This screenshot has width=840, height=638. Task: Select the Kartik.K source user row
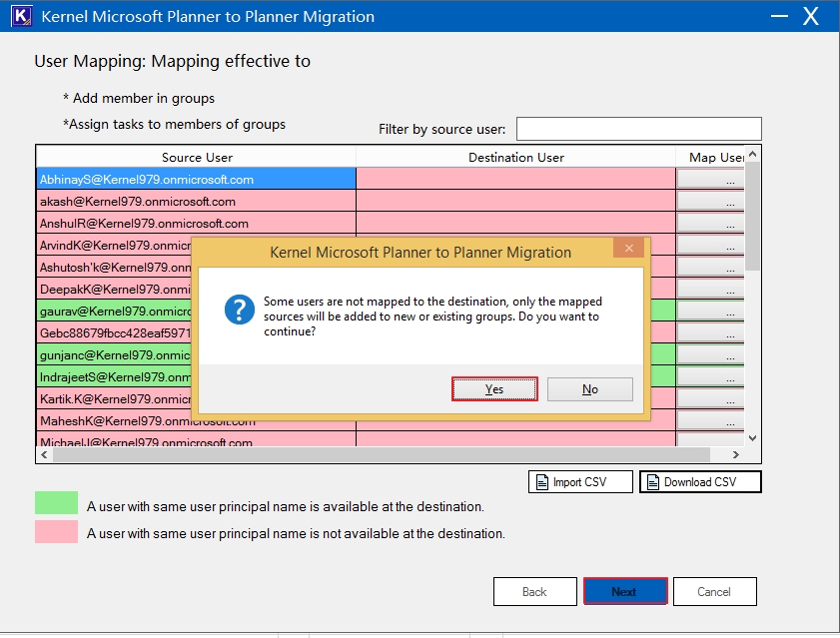point(114,398)
